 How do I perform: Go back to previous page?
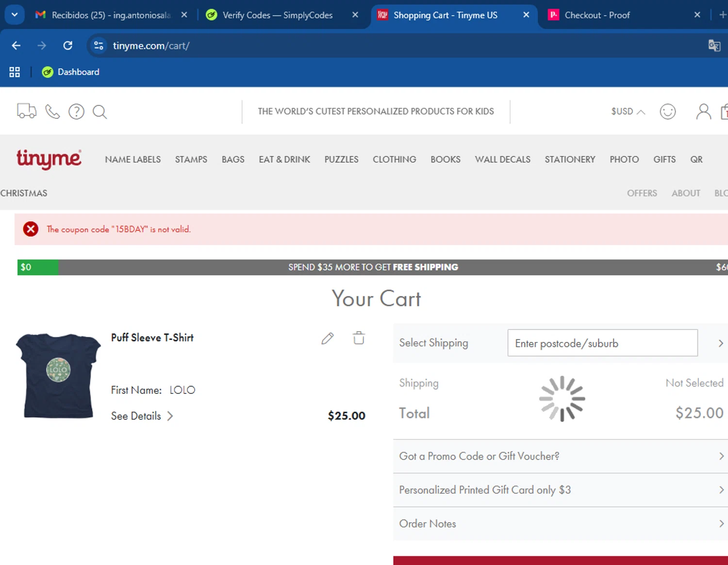pyautogui.click(x=16, y=46)
